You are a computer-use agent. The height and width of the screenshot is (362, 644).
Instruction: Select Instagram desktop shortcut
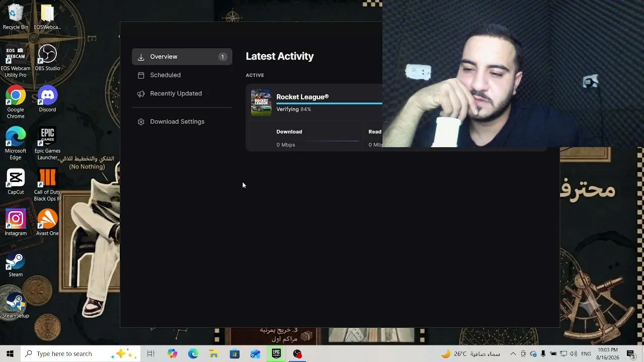tap(16, 223)
